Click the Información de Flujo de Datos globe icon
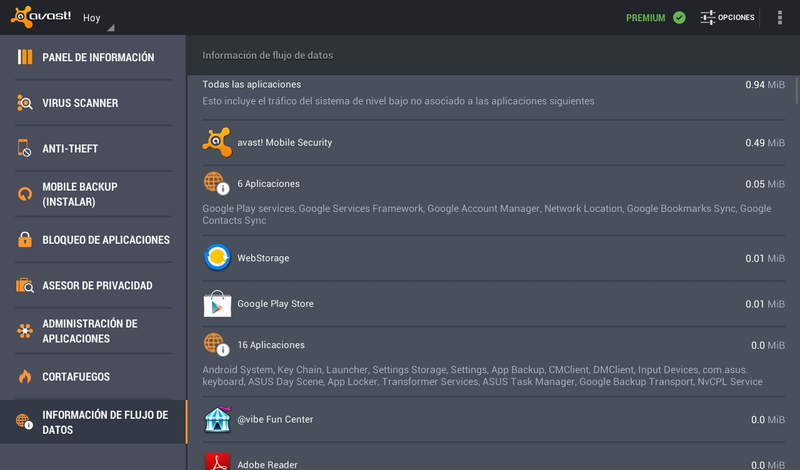800x470 pixels. coord(24,422)
